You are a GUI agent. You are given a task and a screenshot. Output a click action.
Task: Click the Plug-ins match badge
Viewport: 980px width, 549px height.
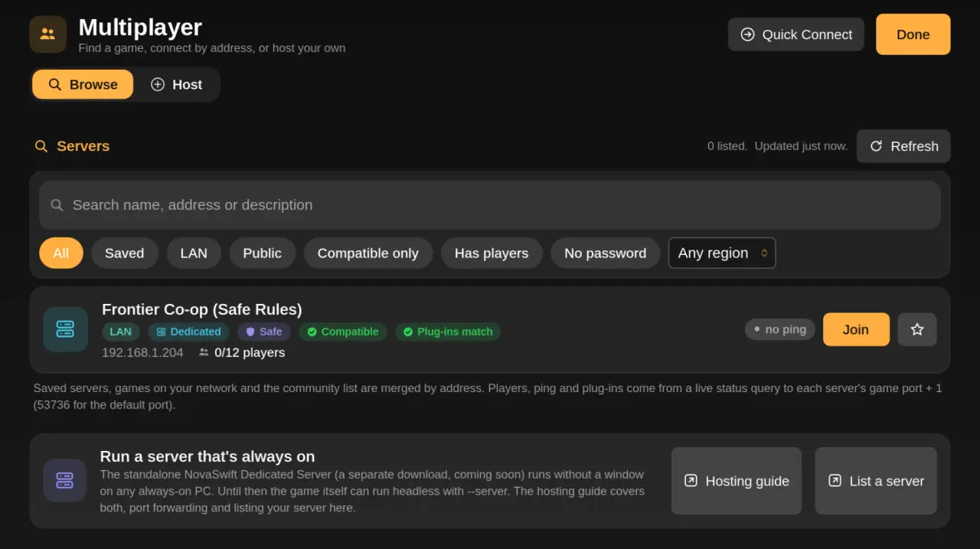448,332
